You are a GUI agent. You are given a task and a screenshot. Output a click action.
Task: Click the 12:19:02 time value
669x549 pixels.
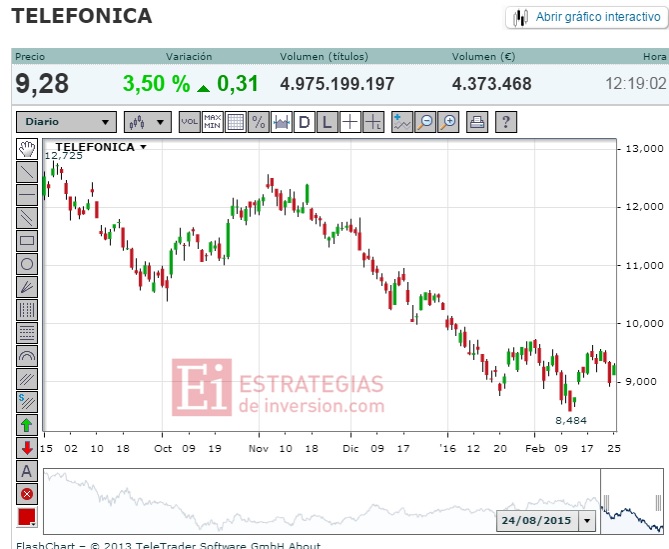click(636, 83)
